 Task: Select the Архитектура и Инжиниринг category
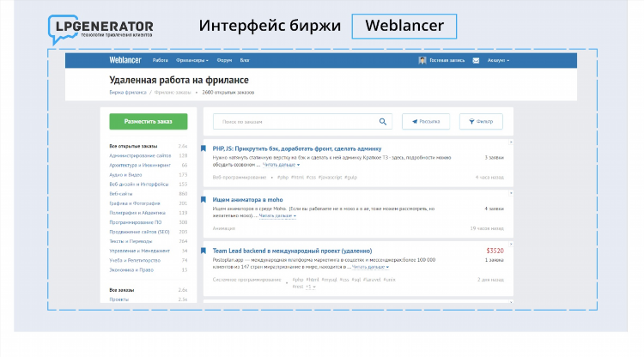[140, 166]
